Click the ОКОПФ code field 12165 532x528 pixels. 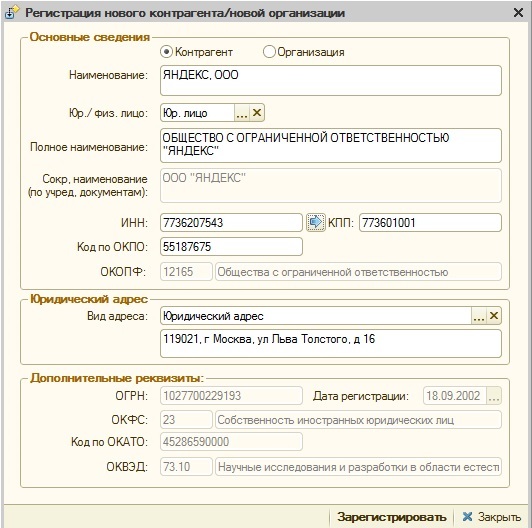186,272
